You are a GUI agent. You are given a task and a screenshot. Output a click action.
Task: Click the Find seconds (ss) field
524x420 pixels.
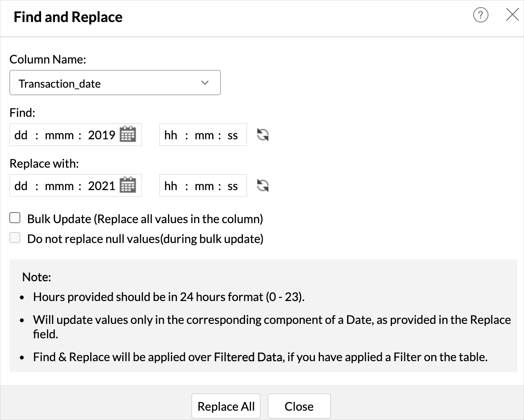pos(233,135)
